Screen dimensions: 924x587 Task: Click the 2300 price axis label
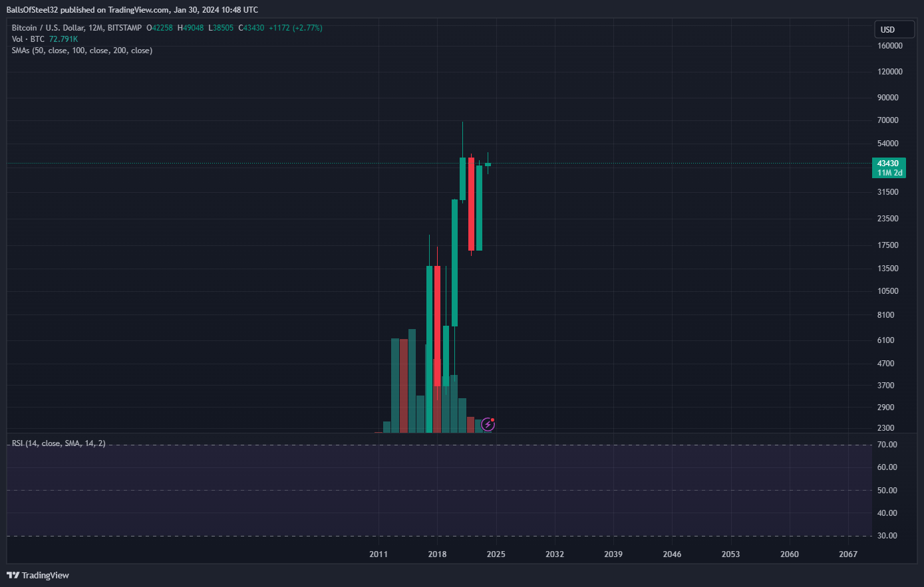tap(886, 428)
